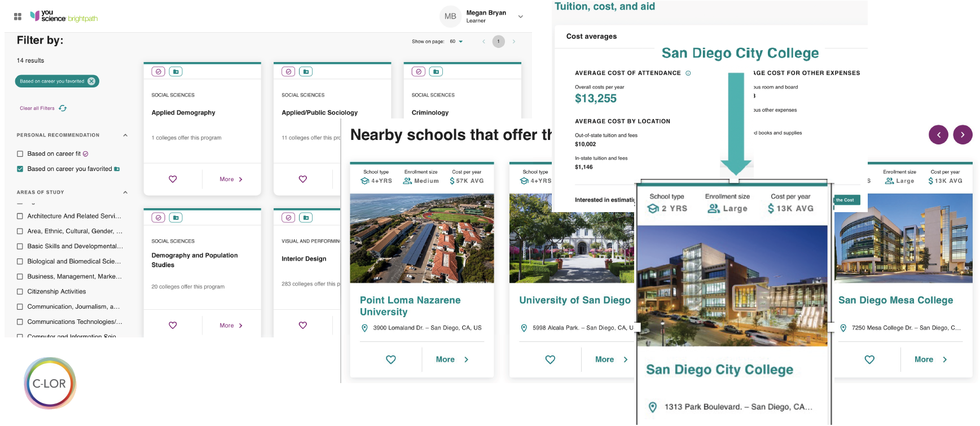The image size is (980, 426).
Task: Click info icon beside Average Cost of Attendance
Action: 688,73
